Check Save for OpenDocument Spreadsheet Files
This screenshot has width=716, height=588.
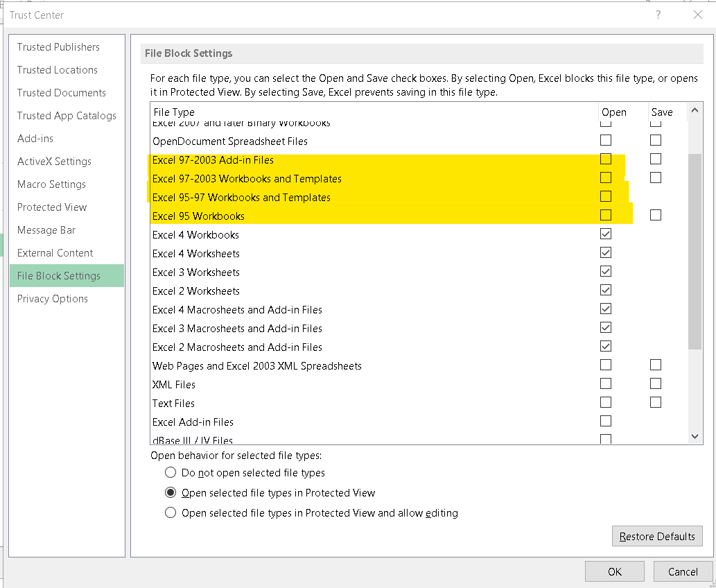[655, 140]
